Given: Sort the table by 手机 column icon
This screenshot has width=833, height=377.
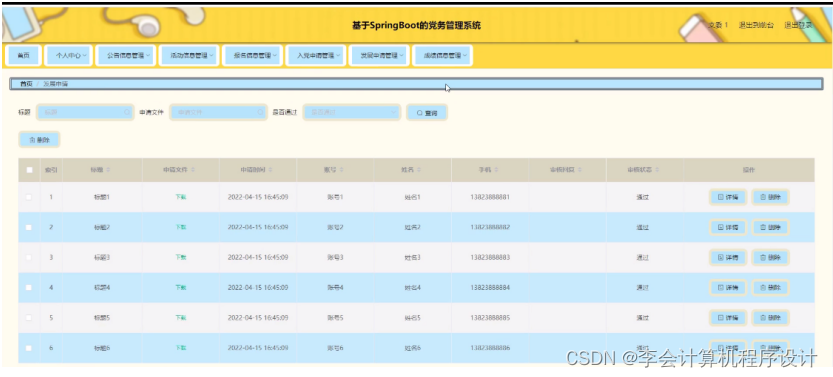Looking at the screenshot, I should tap(496, 170).
